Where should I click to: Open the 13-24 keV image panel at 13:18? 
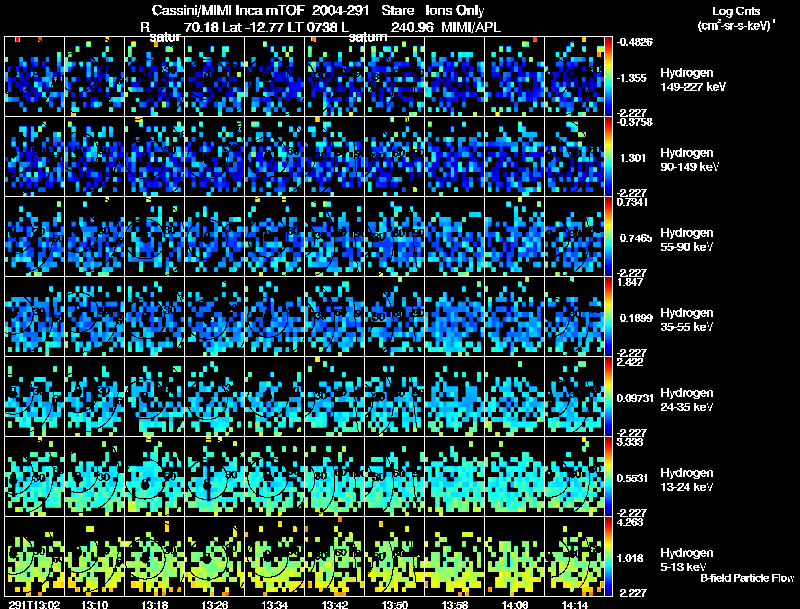click(x=155, y=476)
